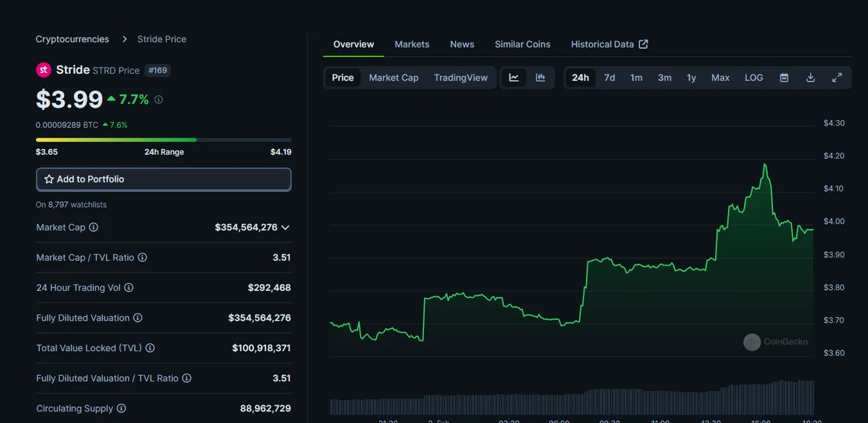Select Price chart mode
This screenshot has height=423, width=868.
[342, 78]
